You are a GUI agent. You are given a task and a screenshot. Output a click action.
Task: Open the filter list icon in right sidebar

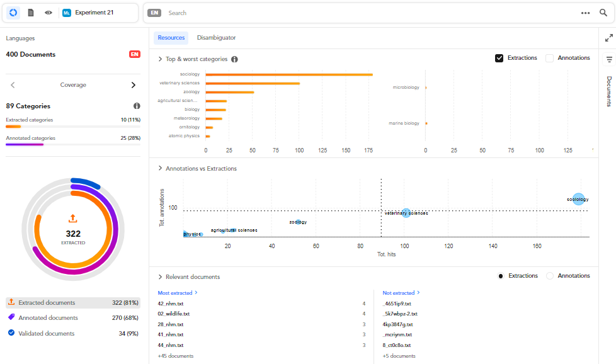click(608, 59)
